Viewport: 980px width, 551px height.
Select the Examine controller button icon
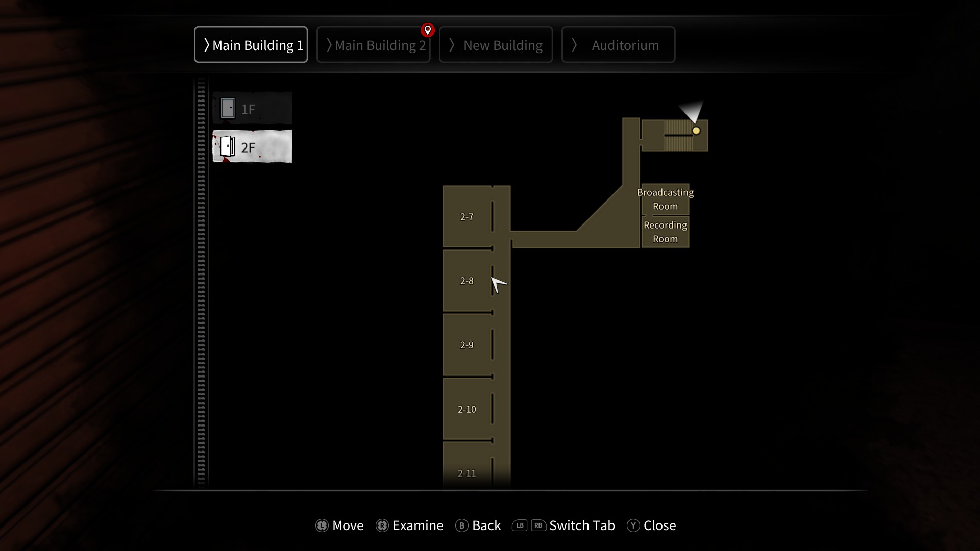[x=382, y=526]
